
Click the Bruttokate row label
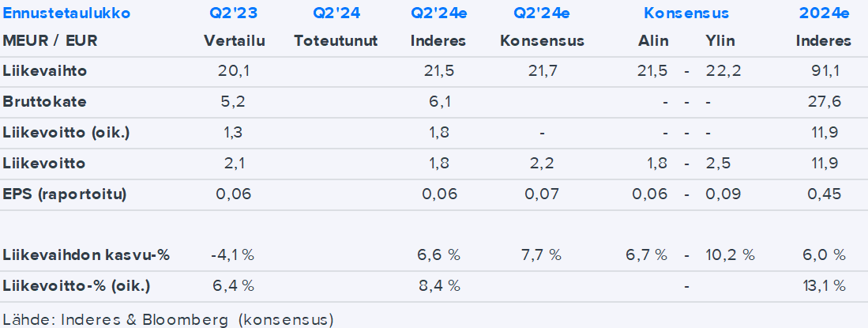tap(44, 101)
